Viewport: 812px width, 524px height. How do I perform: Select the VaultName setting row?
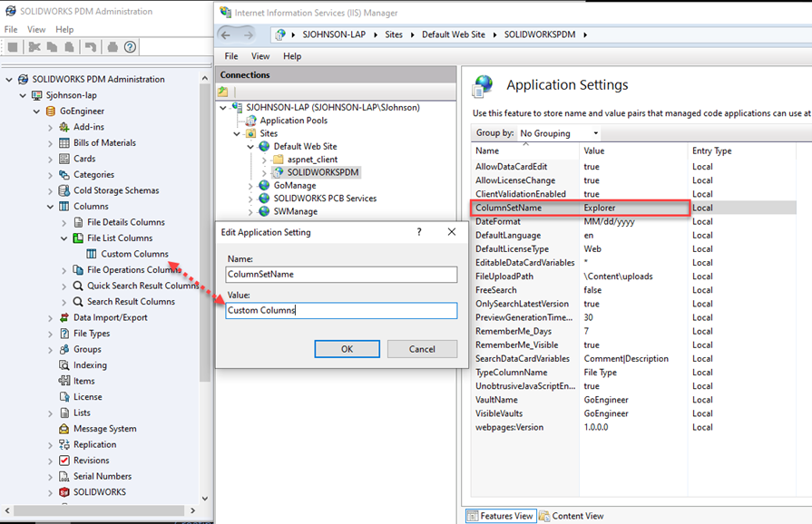[633, 400]
